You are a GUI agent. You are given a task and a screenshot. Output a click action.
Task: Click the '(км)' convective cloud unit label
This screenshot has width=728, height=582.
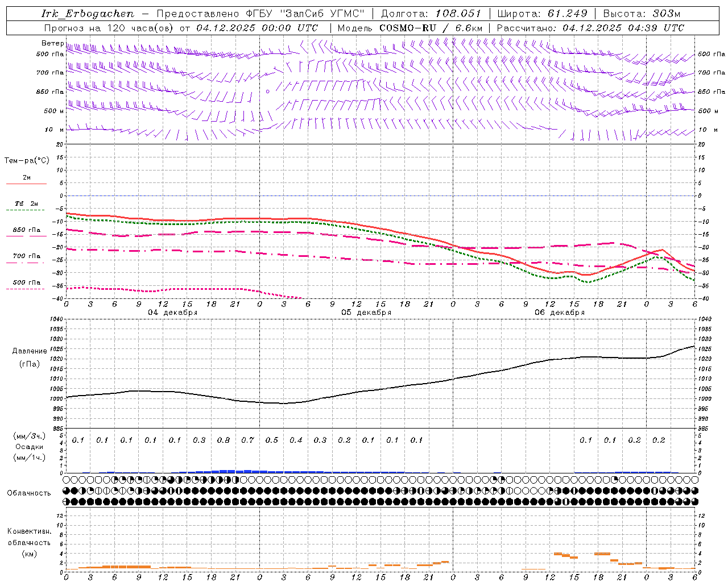(29, 554)
